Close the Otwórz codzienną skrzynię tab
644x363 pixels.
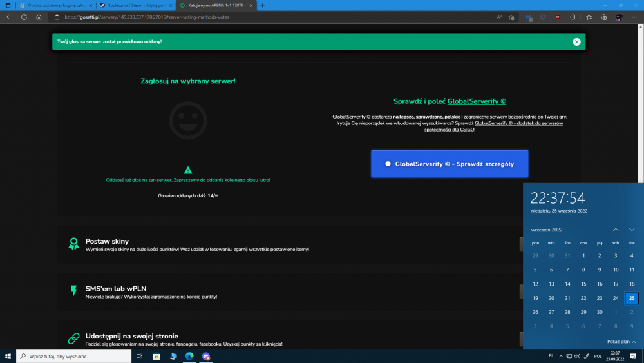[x=91, y=5]
